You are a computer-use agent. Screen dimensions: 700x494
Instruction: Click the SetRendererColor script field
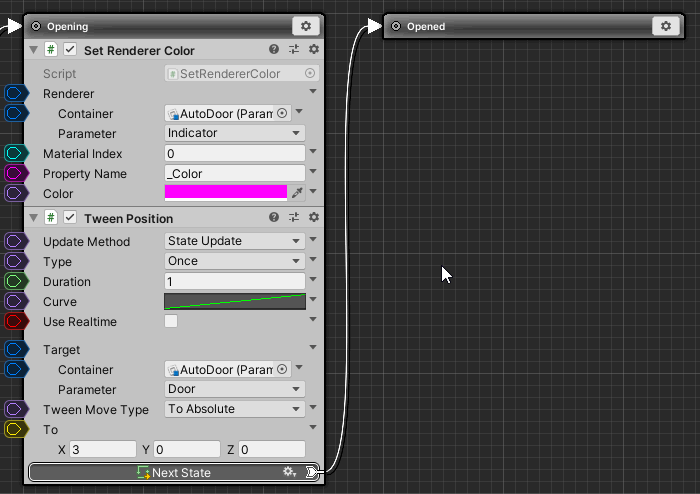[242, 73]
